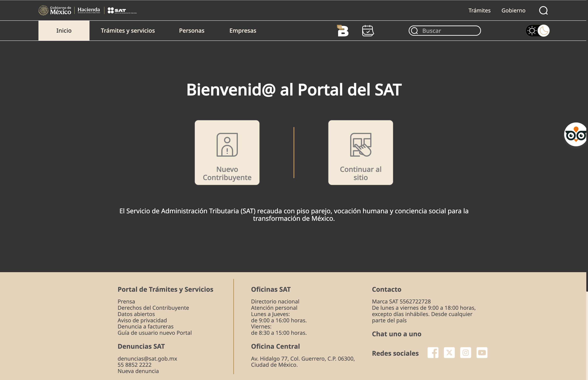Toggle the light/dark mode switch

pos(538,31)
